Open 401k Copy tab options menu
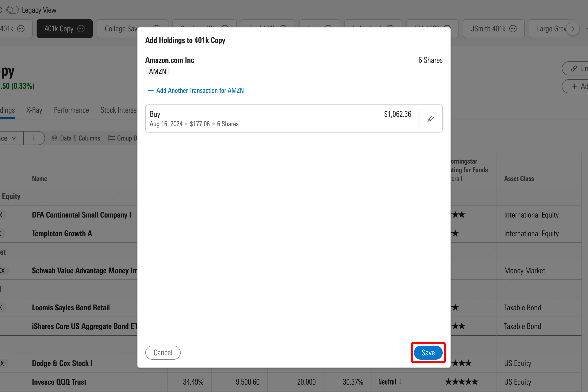Screen dimensions: 588x392 pos(81,29)
